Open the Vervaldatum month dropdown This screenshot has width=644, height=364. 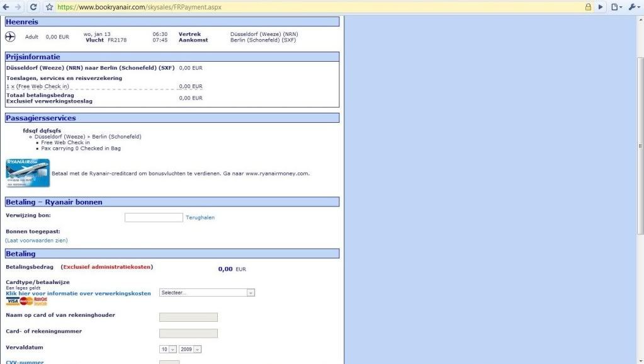tap(168, 350)
